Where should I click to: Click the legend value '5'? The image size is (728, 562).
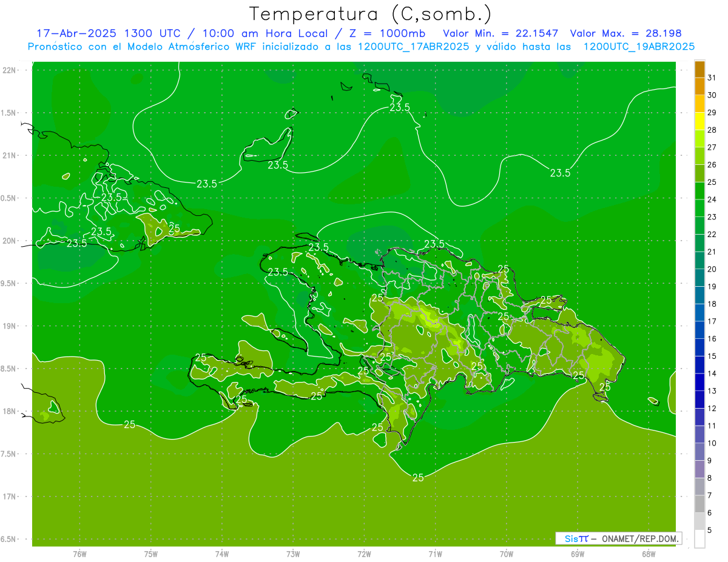[710, 530]
